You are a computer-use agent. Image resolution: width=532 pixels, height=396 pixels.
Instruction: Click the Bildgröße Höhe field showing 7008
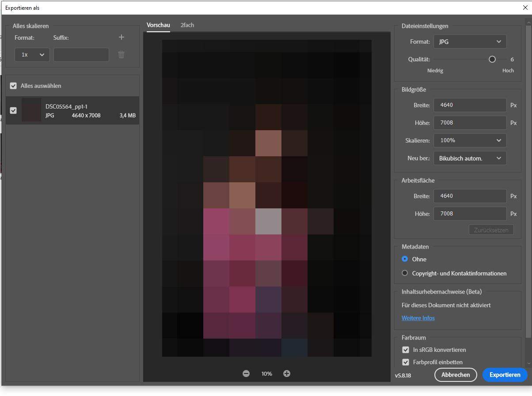tap(470, 123)
